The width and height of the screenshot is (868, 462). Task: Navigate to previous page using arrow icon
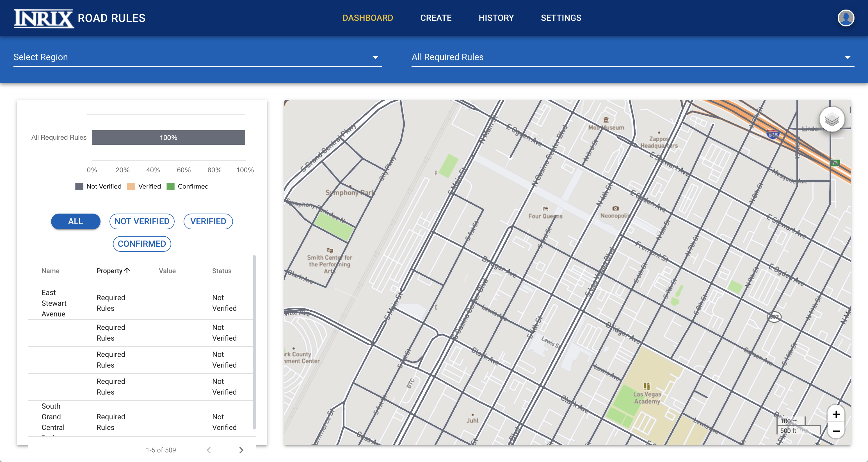tap(209, 450)
